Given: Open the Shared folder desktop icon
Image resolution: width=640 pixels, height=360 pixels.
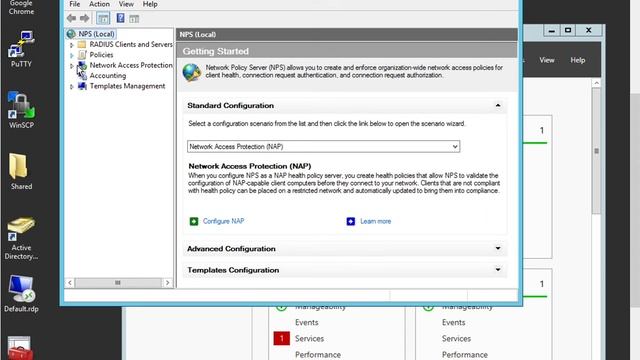Looking at the screenshot, I should [21, 171].
